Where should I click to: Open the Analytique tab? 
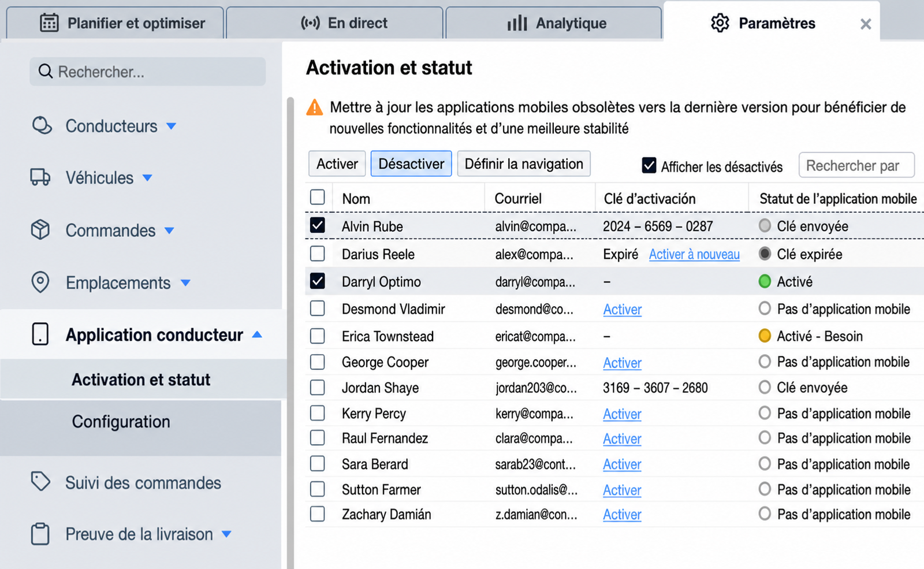point(553,23)
